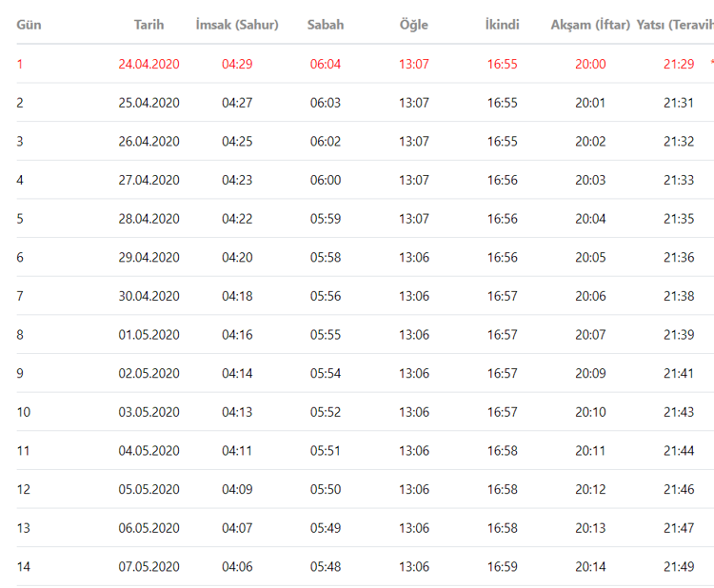Select the Akşam (İftar) column header
Image resolution: width=714 pixels, height=588 pixels.
pos(590,25)
